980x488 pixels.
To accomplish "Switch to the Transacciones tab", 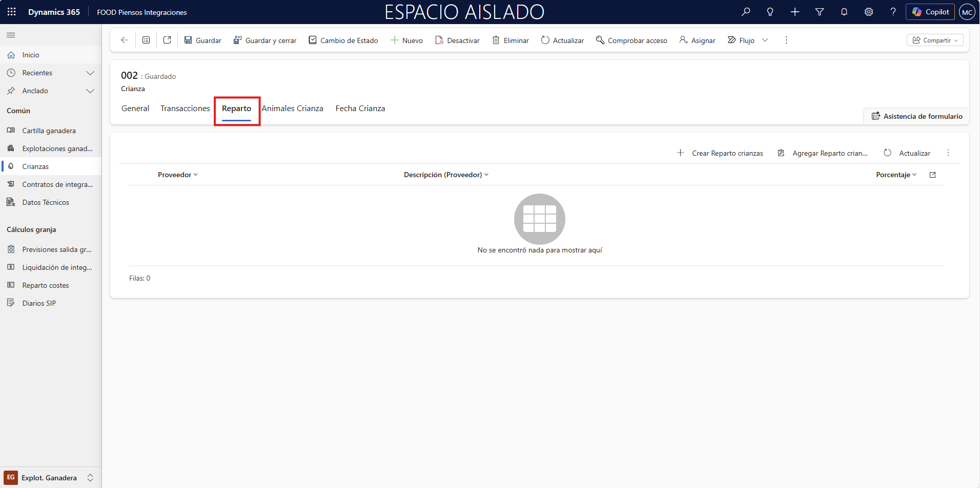I will click(x=185, y=109).
